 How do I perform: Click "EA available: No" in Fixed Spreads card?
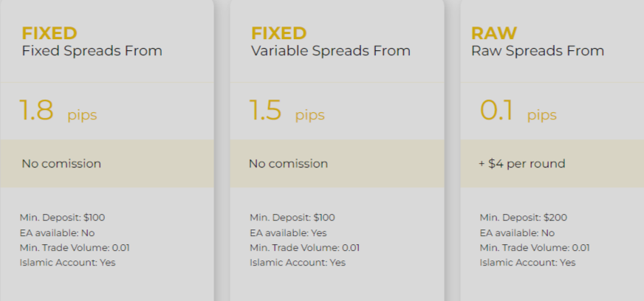tap(57, 232)
